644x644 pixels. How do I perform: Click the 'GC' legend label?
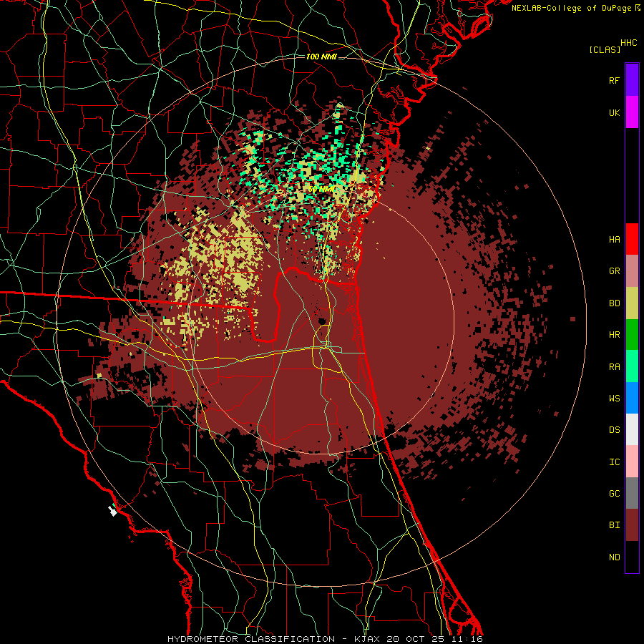click(614, 494)
